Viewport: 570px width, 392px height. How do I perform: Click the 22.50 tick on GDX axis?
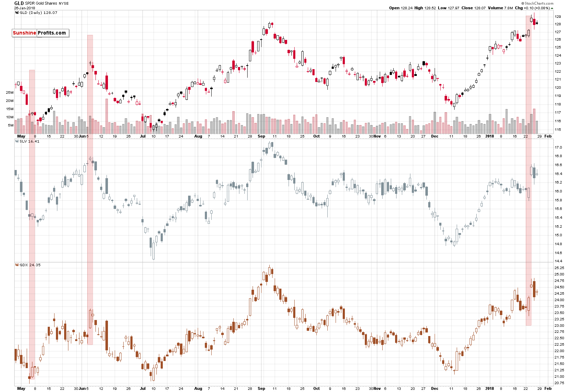[x=559, y=338]
